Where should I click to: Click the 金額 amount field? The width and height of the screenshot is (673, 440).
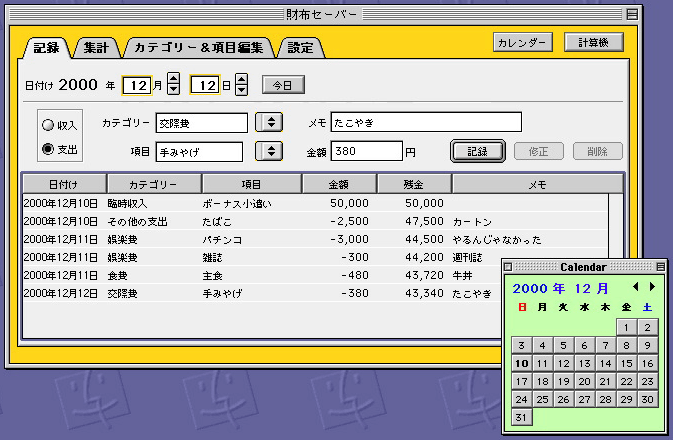click(367, 151)
